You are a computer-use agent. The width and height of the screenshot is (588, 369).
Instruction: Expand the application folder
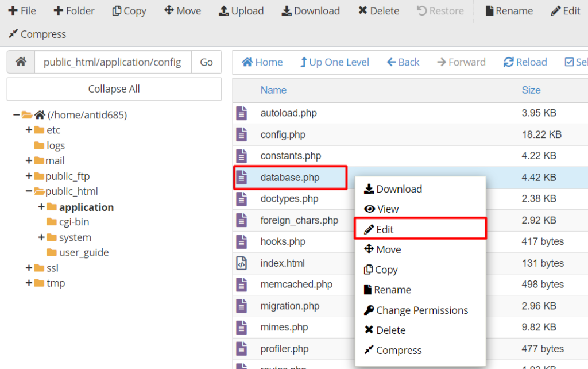[x=41, y=207]
